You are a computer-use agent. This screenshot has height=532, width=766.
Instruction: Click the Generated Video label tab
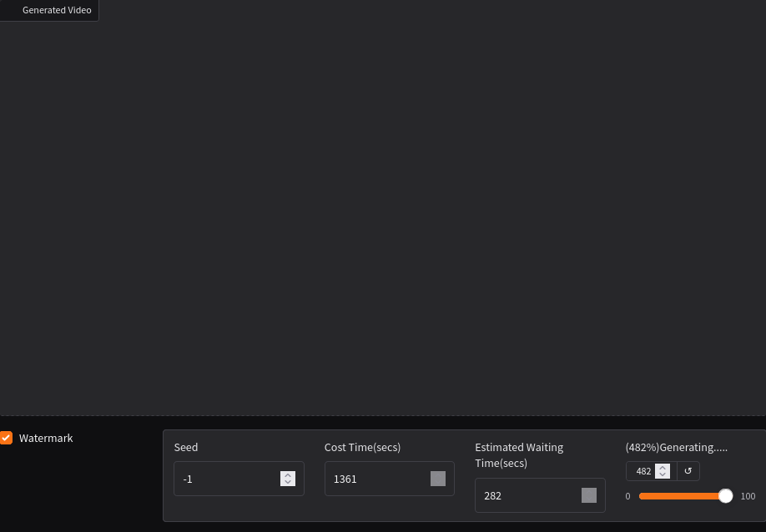click(x=49, y=10)
